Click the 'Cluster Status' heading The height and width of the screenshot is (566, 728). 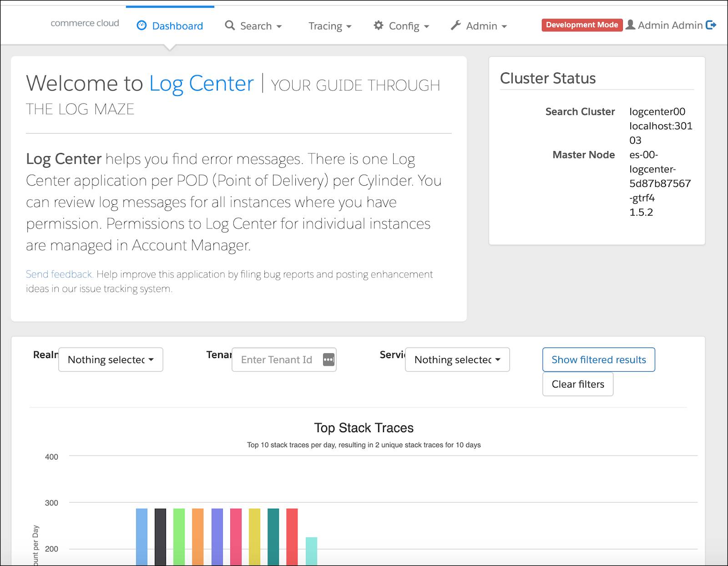click(548, 78)
